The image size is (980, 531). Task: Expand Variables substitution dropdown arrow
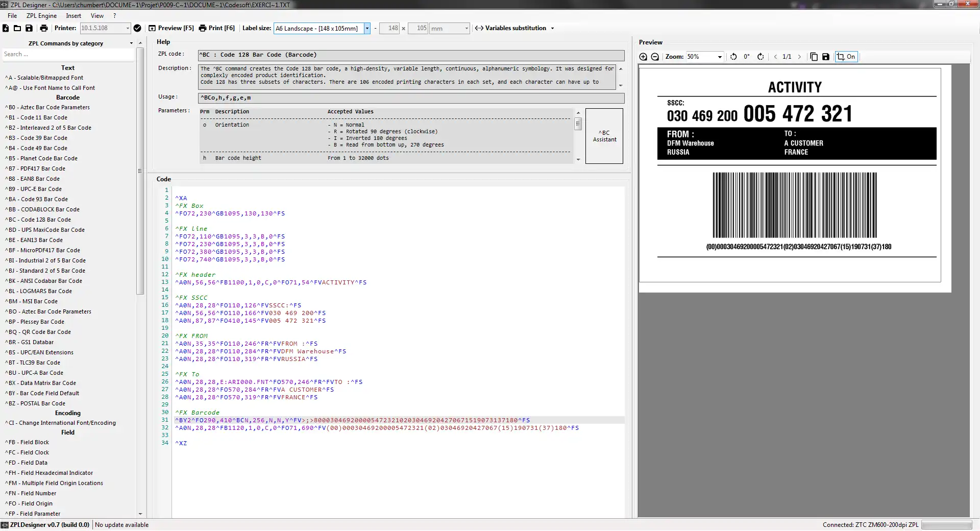[552, 28]
